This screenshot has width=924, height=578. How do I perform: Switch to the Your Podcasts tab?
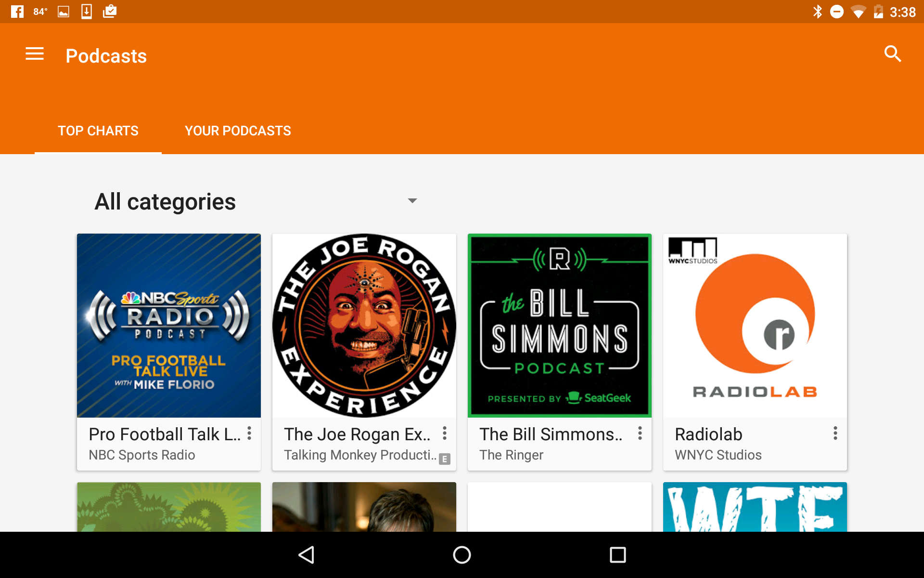[238, 131]
